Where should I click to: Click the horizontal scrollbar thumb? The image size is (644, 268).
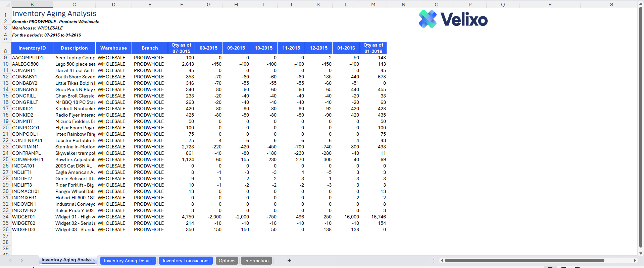coord(524,260)
